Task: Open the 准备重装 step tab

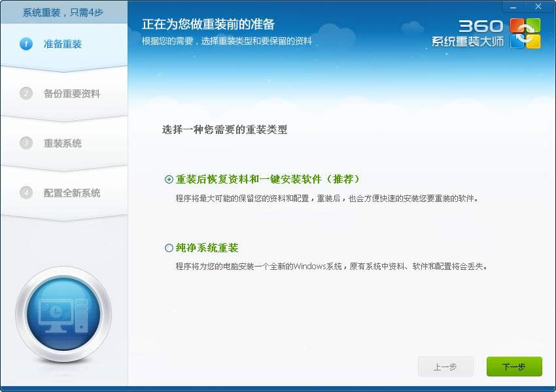Action: tap(63, 44)
